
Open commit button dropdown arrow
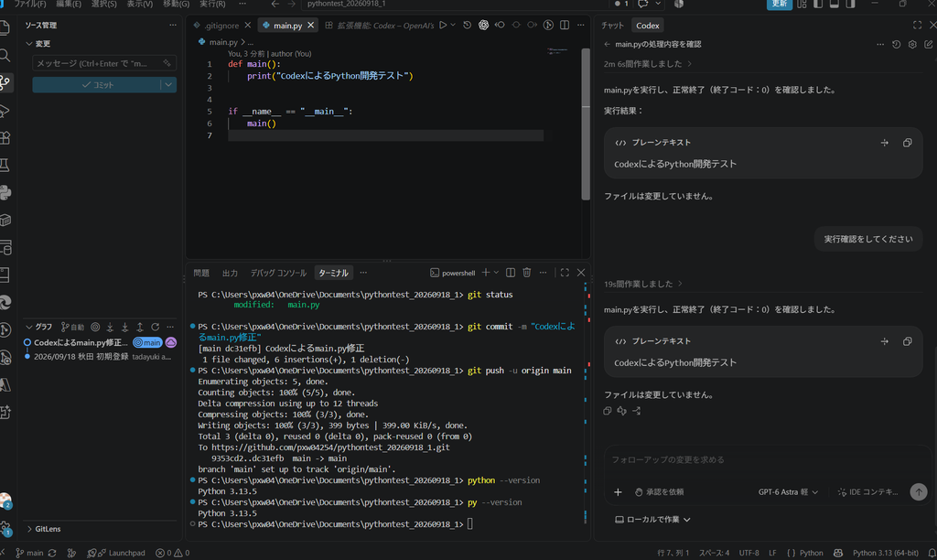168,85
